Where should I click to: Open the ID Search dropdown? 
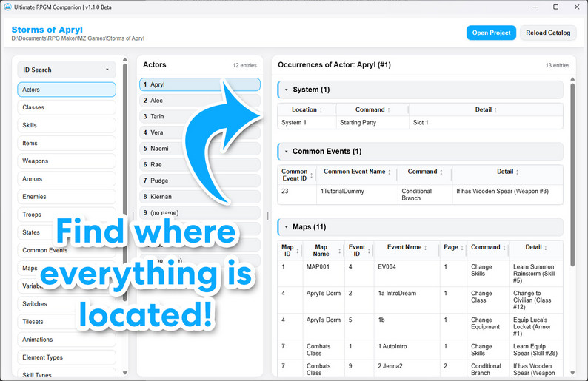pos(67,70)
